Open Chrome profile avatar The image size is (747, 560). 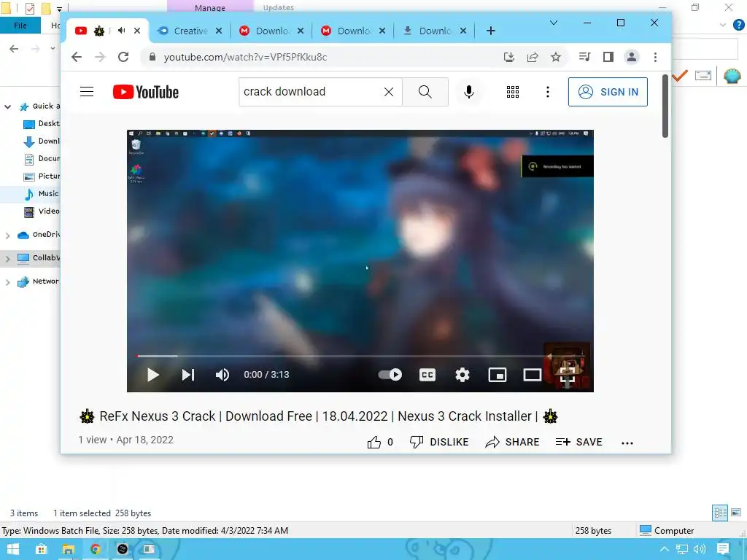point(632,57)
